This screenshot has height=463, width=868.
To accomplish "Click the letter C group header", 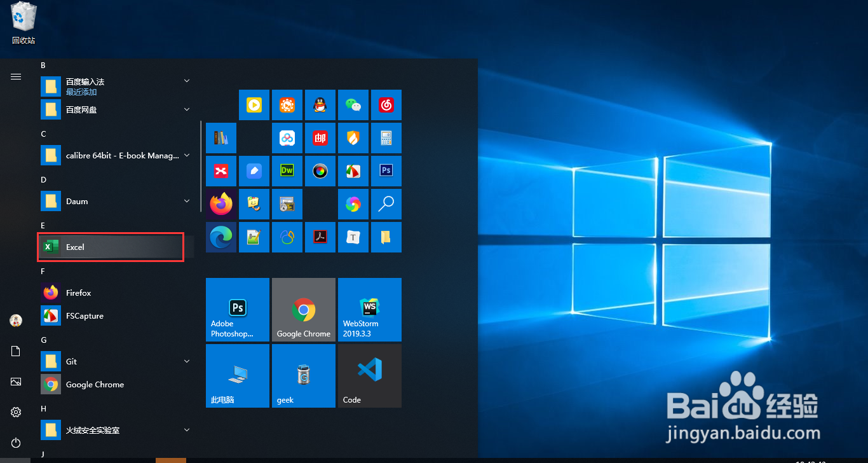I will click(43, 134).
